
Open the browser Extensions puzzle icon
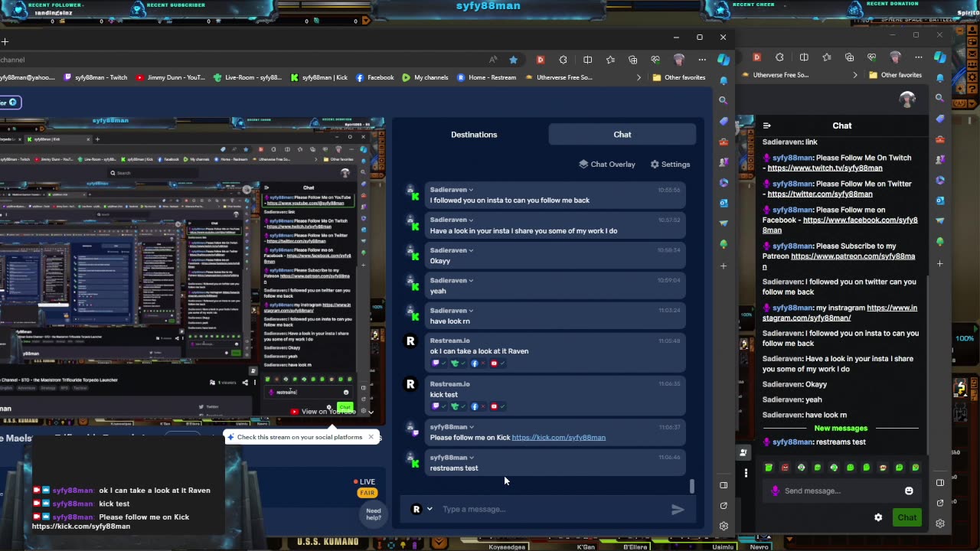(563, 60)
